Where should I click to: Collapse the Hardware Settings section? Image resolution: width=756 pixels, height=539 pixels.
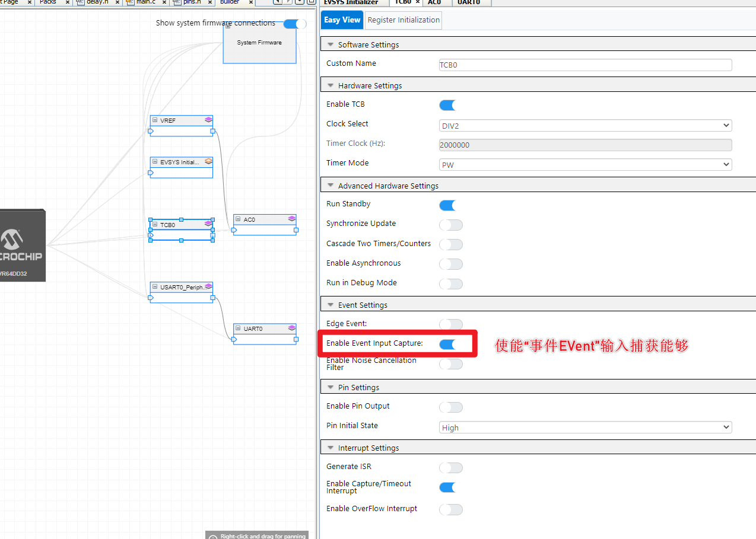coord(331,86)
